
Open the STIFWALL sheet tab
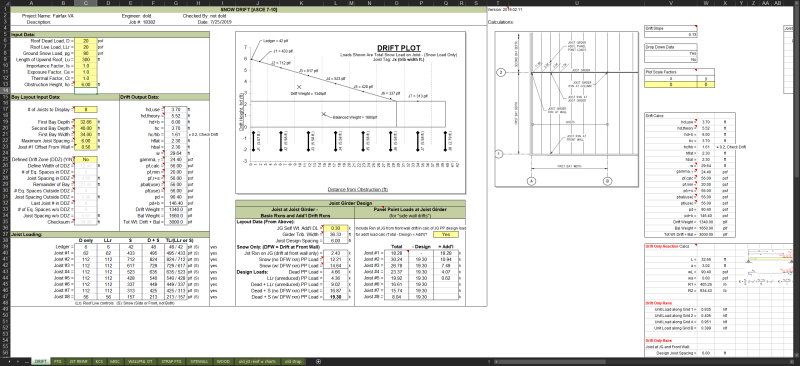tap(199, 361)
